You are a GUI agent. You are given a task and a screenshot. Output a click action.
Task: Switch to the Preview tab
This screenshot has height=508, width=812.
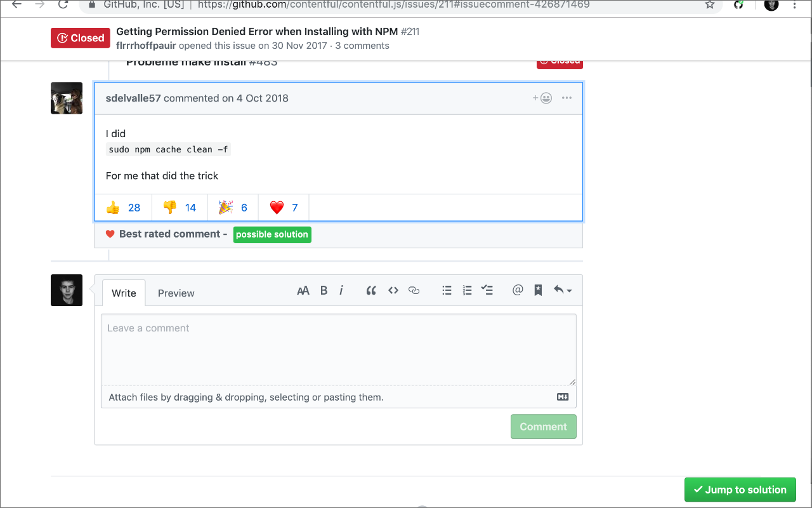176,293
